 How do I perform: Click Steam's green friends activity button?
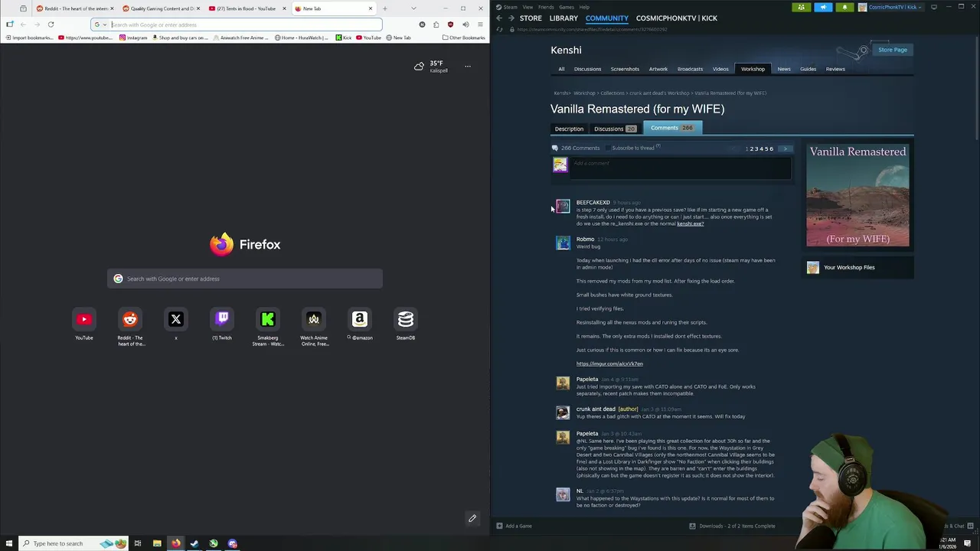click(x=802, y=7)
